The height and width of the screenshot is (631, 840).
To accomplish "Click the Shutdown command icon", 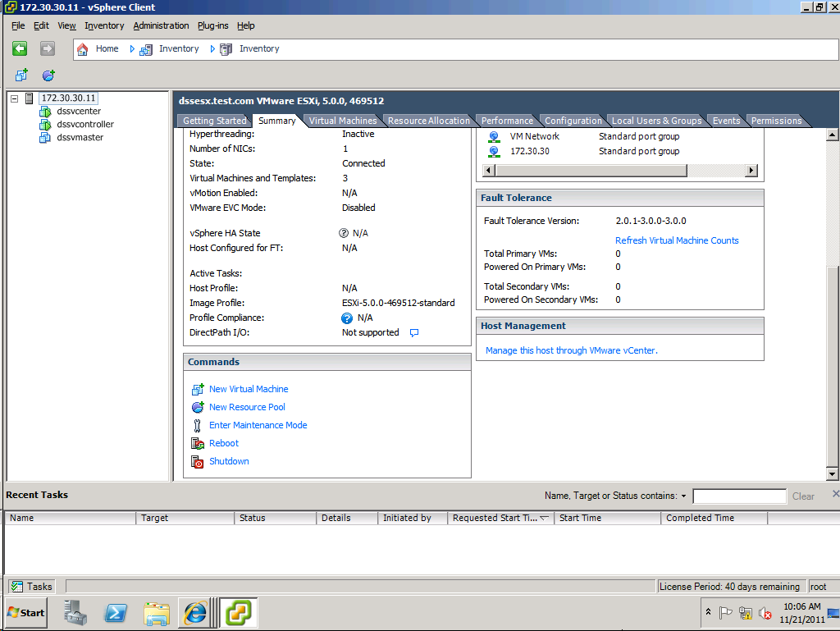I will (x=197, y=461).
